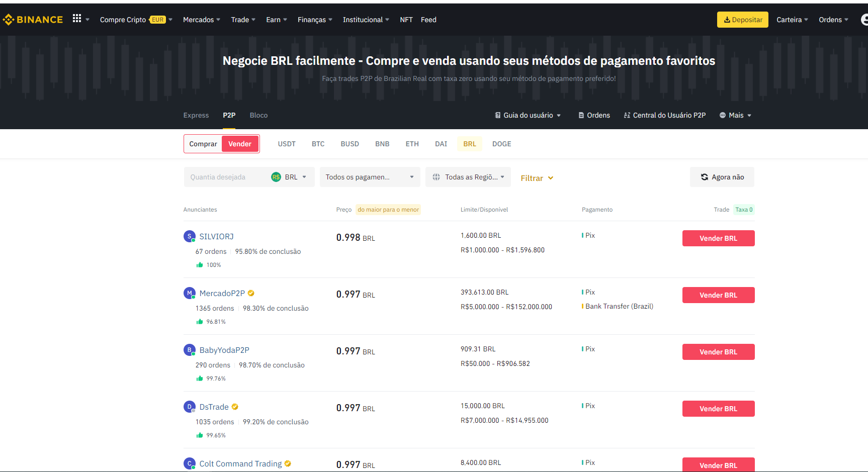
Task: Toggle price sort maior para o menor
Action: tap(388, 210)
